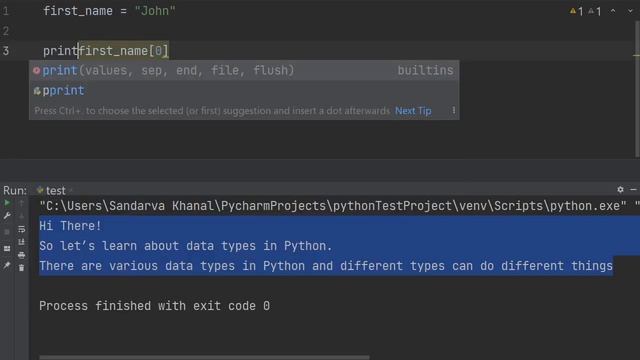Hide the Run tool window
Viewport: 640px width, 360px height.
coord(633,189)
